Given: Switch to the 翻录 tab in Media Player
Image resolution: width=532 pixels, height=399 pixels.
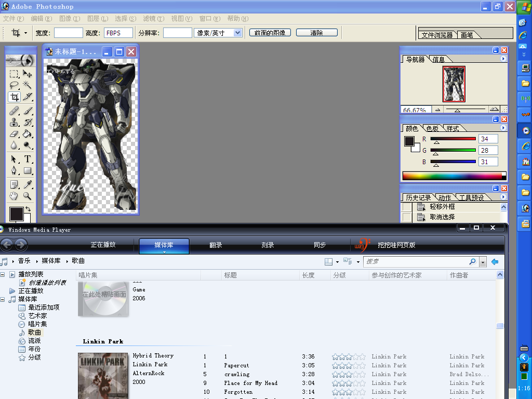Looking at the screenshot, I should (216, 245).
